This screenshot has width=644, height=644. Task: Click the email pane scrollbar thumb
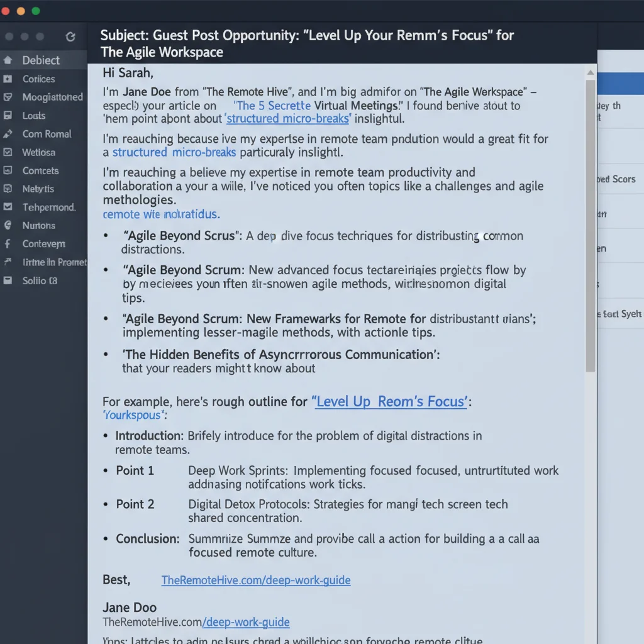coord(591,226)
